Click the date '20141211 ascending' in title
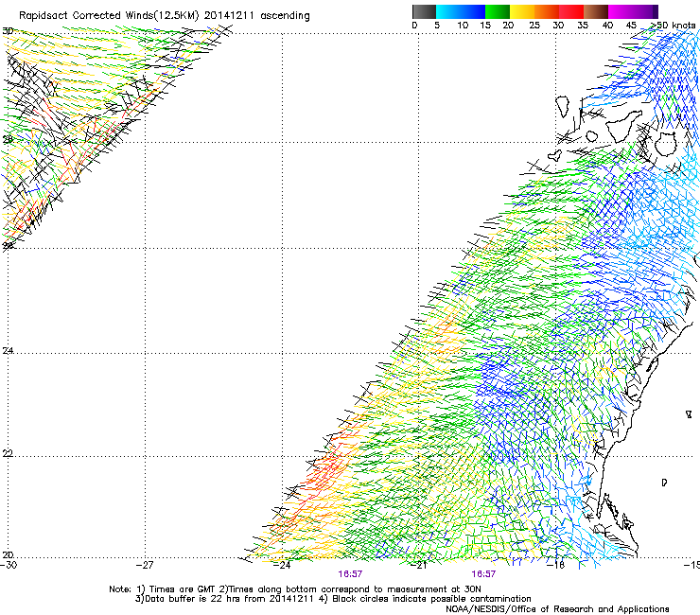The width and height of the screenshot is (700, 615). (x=256, y=16)
